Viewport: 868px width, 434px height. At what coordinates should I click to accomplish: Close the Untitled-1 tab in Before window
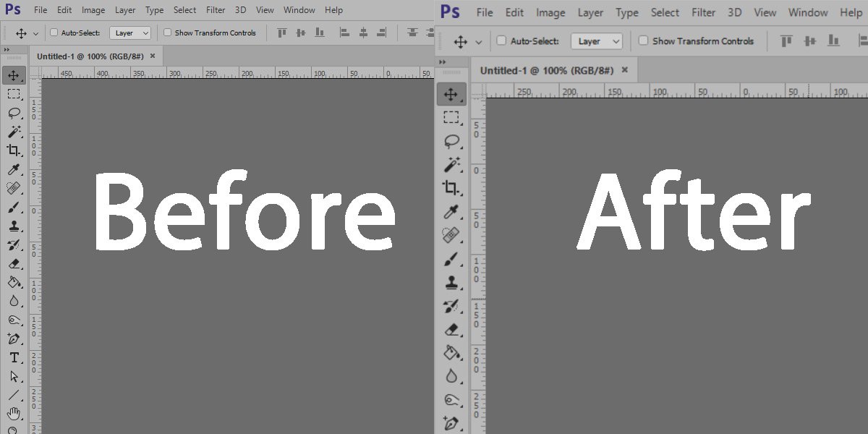point(152,55)
